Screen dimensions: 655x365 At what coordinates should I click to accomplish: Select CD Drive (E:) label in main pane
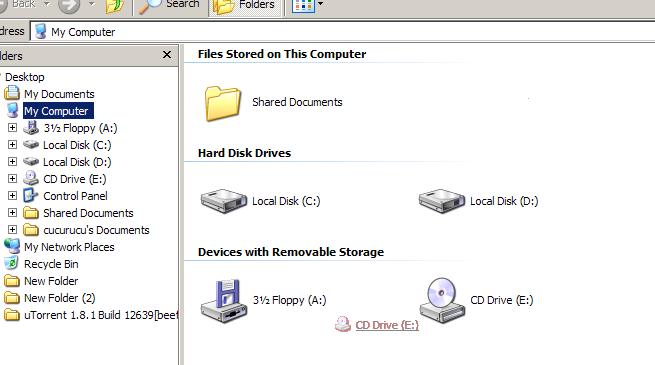(x=502, y=300)
